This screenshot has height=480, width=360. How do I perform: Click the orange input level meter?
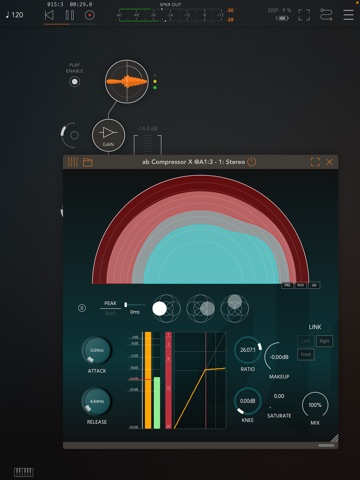tap(148, 380)
